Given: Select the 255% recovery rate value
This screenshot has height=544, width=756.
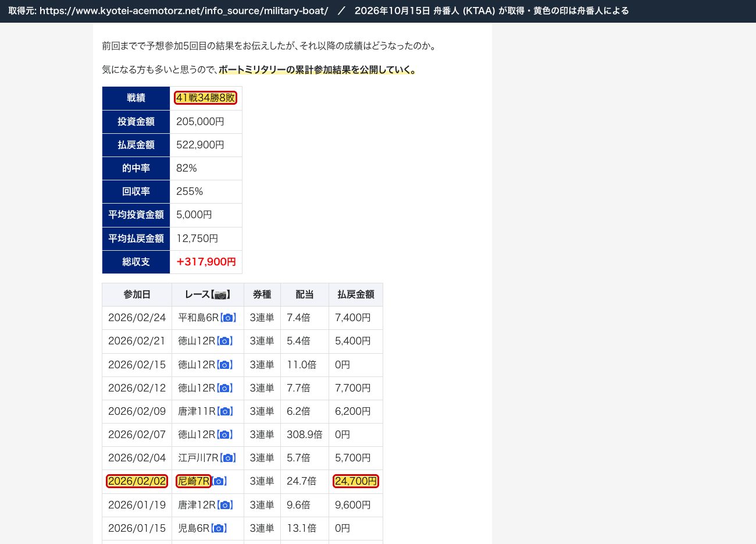Looking at the screenshot, I should tap(190, 191).
